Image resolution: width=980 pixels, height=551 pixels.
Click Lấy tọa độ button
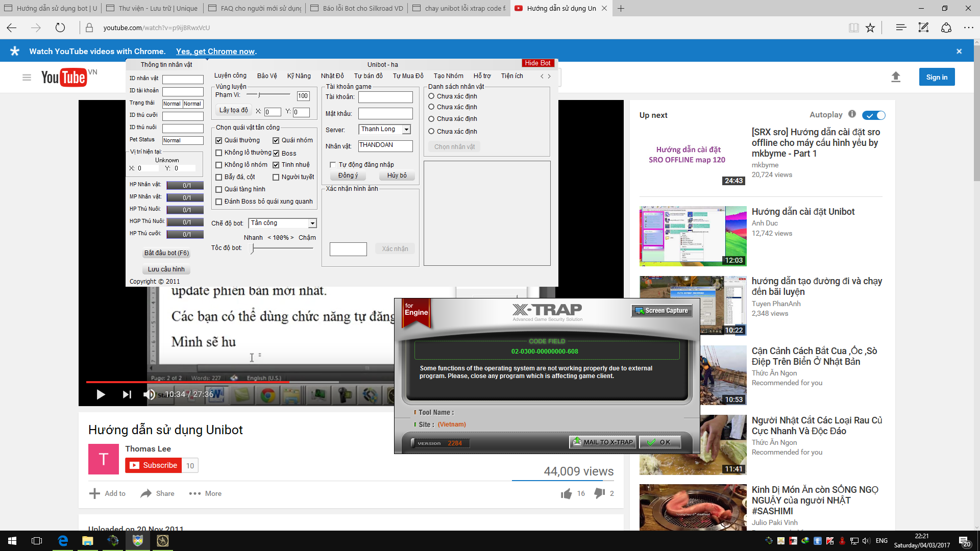(x=233, y=110)
